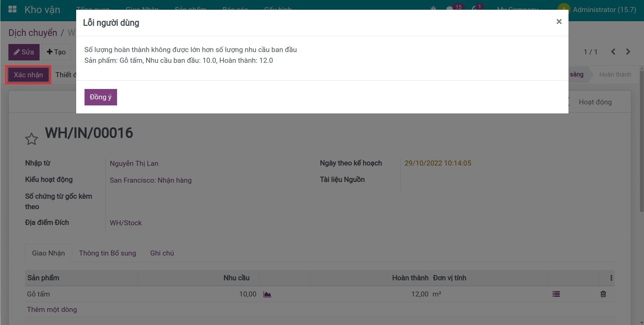This screenshot has height=325, width=644.
Task: Click the Đồng ý button in dialog
Action: (x=100, y=97)
